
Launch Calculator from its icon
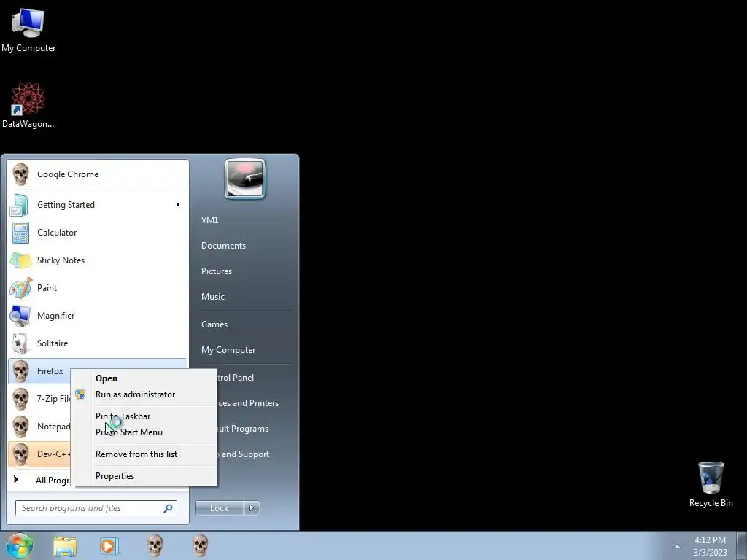point(20,233)
